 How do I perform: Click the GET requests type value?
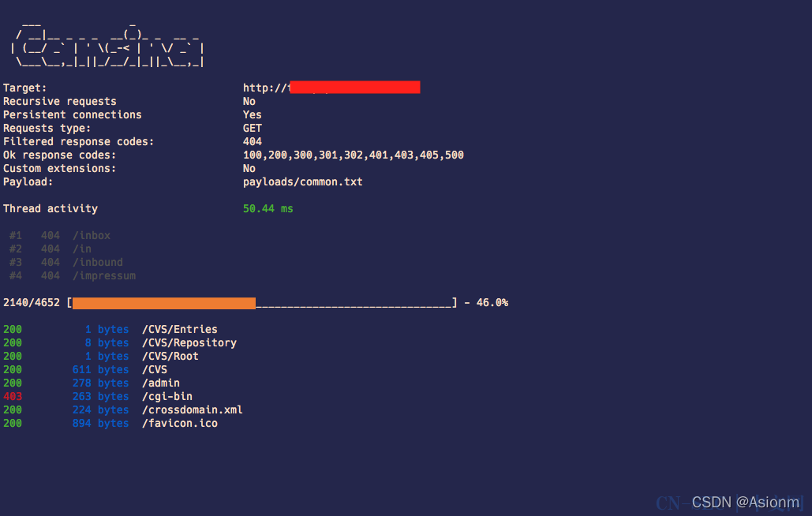(253, 129)
